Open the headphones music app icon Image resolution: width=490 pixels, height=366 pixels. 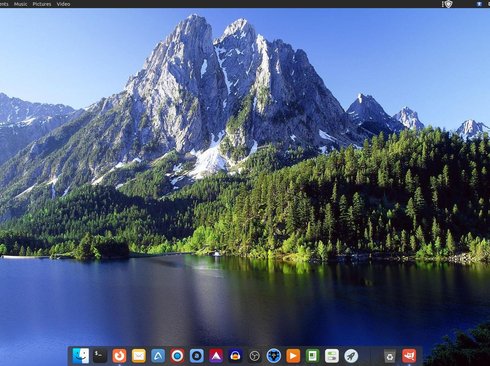(235, 356)
